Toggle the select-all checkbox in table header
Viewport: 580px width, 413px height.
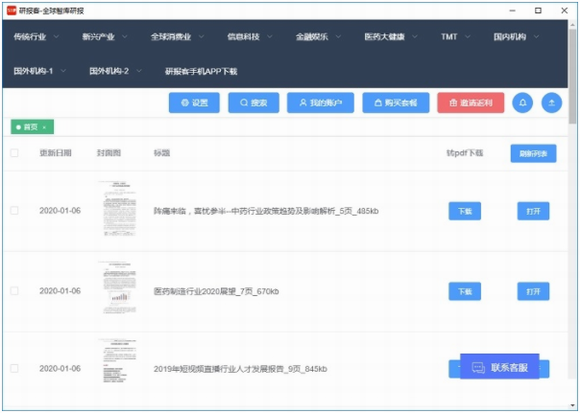coord(14,153)
